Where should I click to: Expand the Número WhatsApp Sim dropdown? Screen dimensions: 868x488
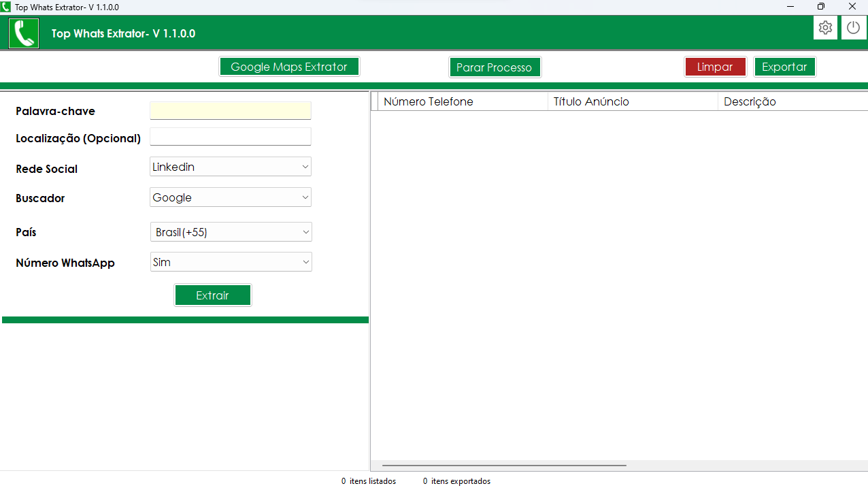231,262
